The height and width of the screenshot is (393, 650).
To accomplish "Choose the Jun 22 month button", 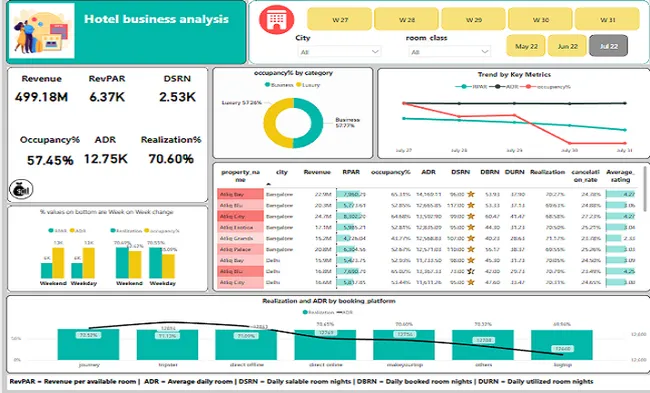I will 568,46.
